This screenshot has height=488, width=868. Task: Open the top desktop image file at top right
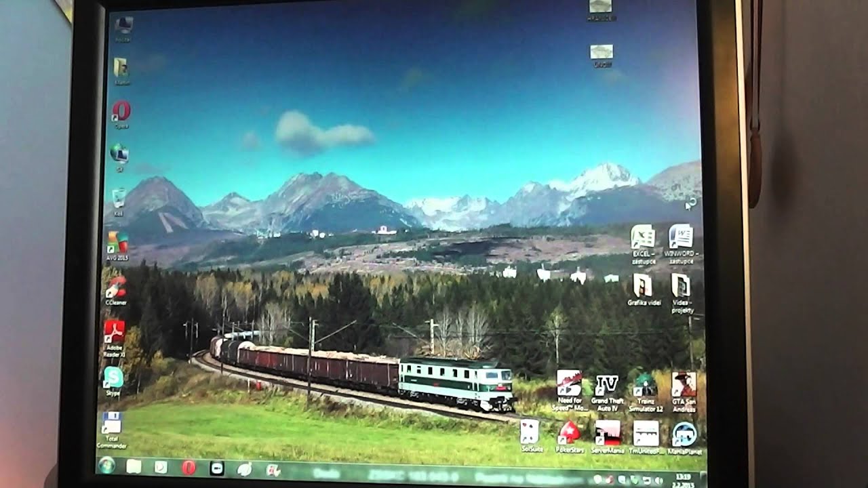600,10
